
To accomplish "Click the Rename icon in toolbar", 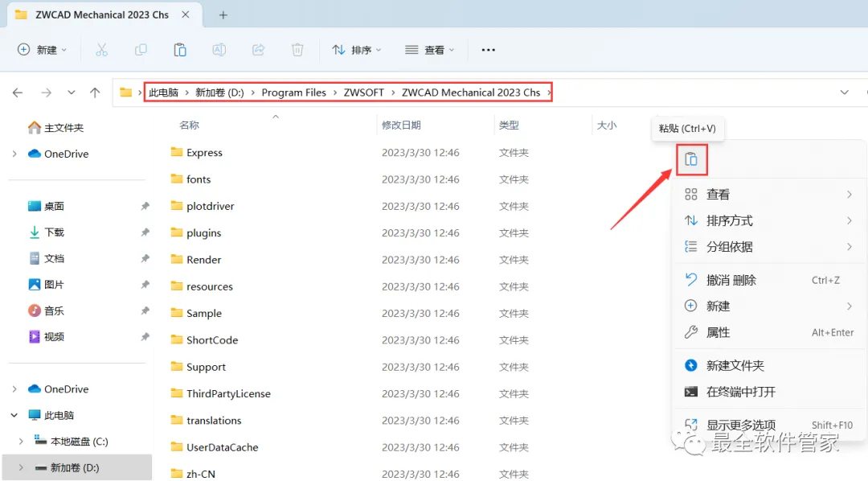I will click(219, 50).
